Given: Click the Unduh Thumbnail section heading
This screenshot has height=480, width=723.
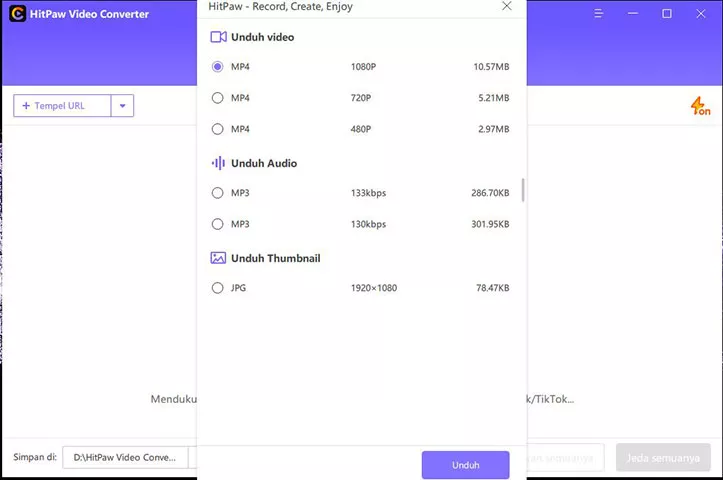Looking at the screenshot, I should [x=275, y=258].
